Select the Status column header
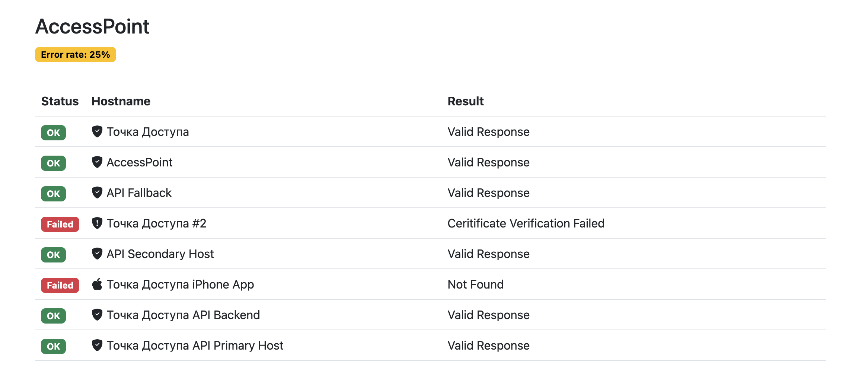This screenshot has height=382, width=868. point(60,101)
